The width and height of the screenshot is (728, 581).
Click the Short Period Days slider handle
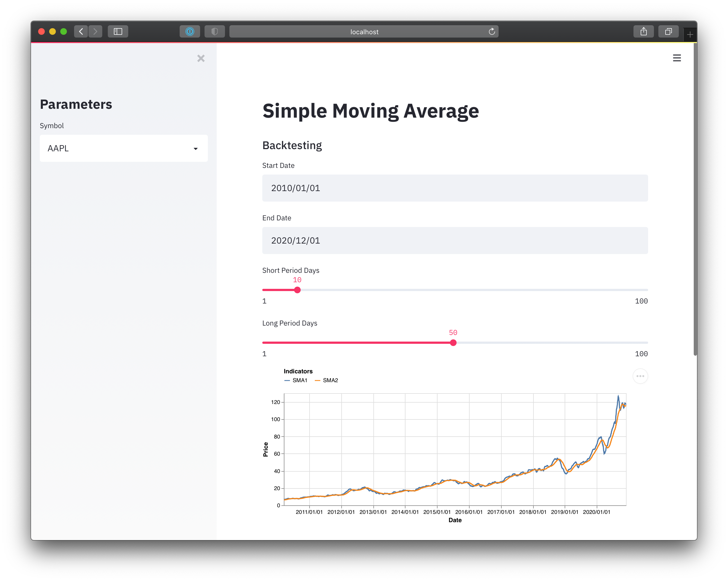click(297, 290)
